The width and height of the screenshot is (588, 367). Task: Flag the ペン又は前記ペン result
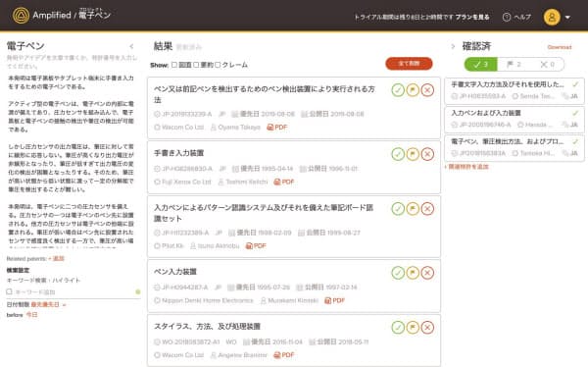click(413, 90)
